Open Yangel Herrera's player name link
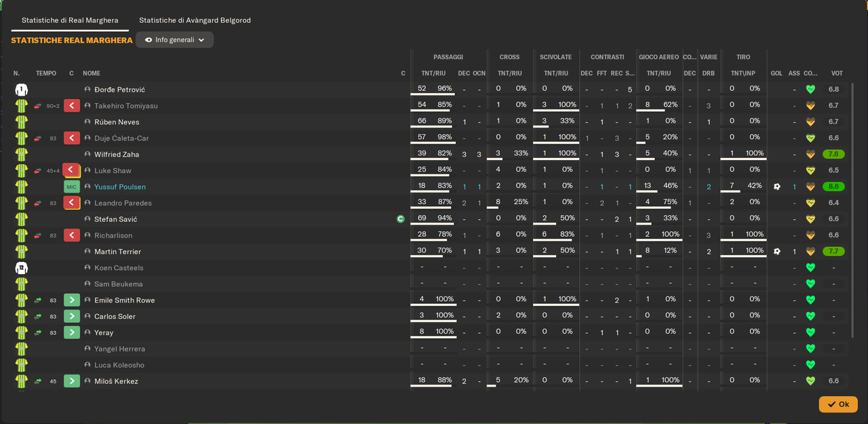The width and height of the screenshot is (868, 424). [x=119, y=349]
